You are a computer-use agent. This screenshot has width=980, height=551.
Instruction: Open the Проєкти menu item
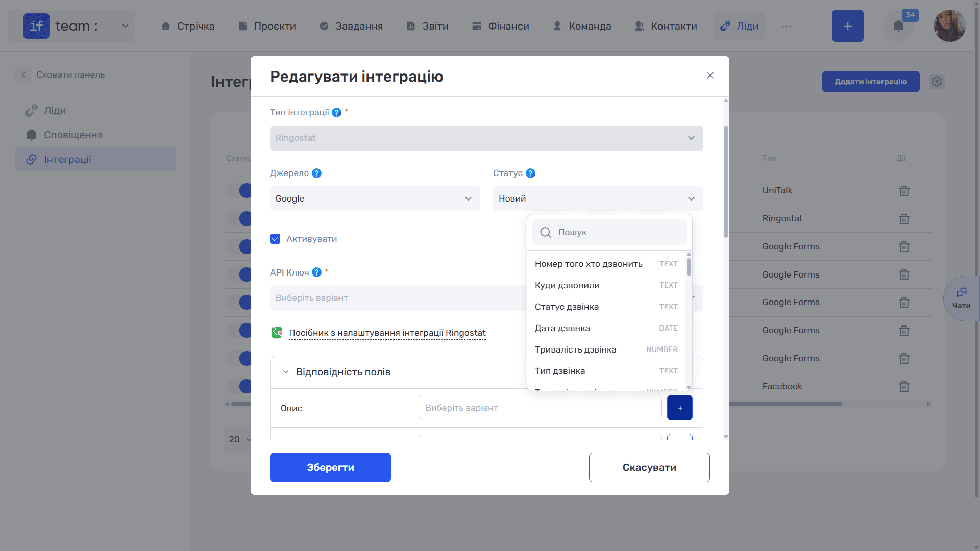[267, 26]
